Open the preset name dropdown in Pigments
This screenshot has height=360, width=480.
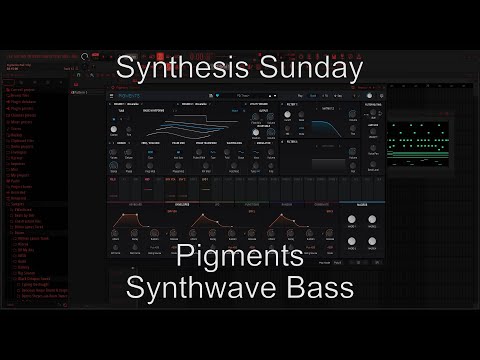coord(243,96)
